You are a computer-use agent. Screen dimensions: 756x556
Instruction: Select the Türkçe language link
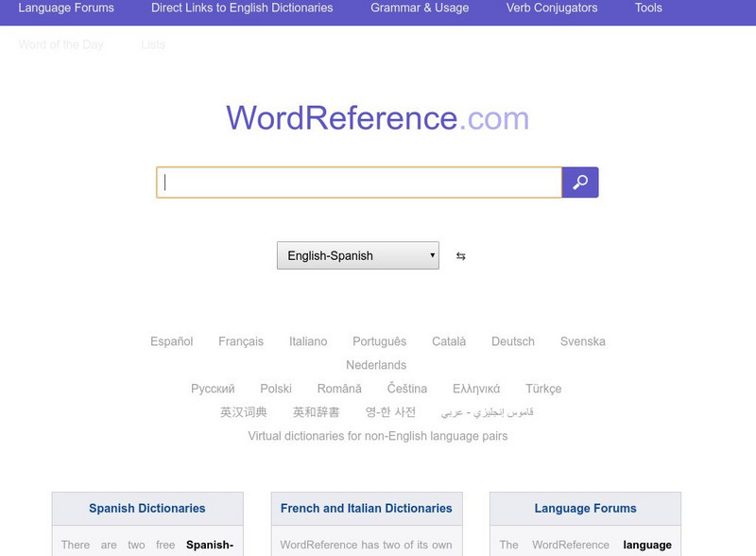(x=543, y=389)
